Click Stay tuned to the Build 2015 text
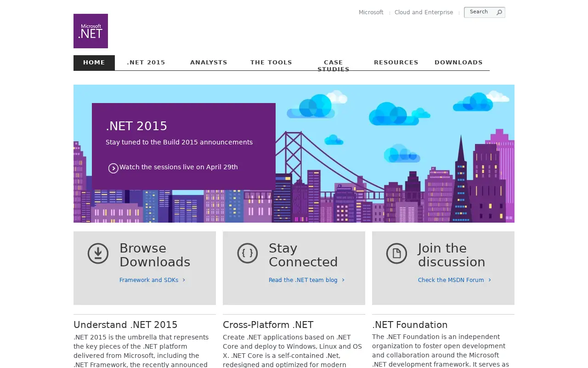588x368 pixels. [x=179, y=142]
